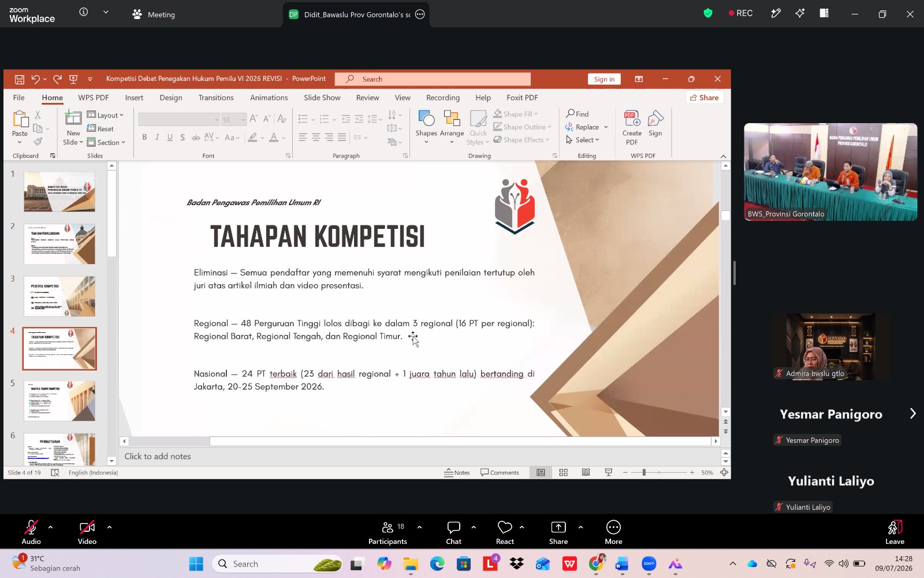Screen dimensions: 924x578
Task: Click Zoom encryption shield icon
Action: (x=708, y=13)
